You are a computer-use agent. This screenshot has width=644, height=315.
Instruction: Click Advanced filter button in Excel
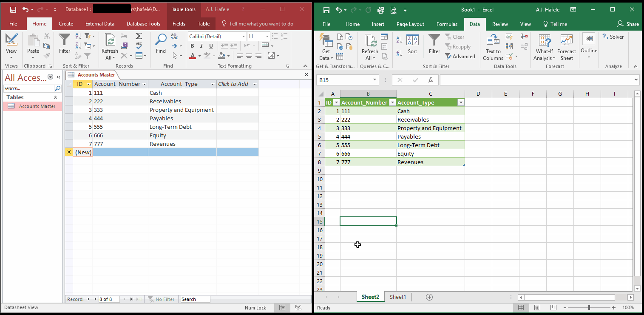(x=460, y=57)
